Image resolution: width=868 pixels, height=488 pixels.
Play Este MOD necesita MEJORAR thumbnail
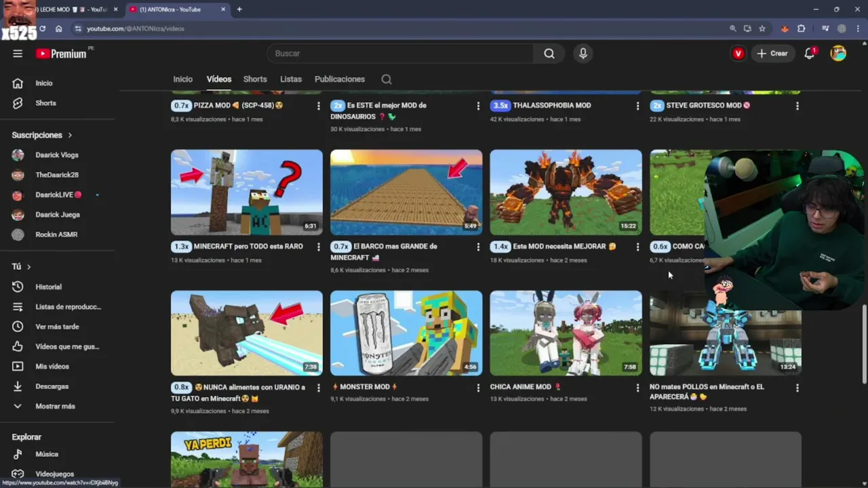click(566, 192)
